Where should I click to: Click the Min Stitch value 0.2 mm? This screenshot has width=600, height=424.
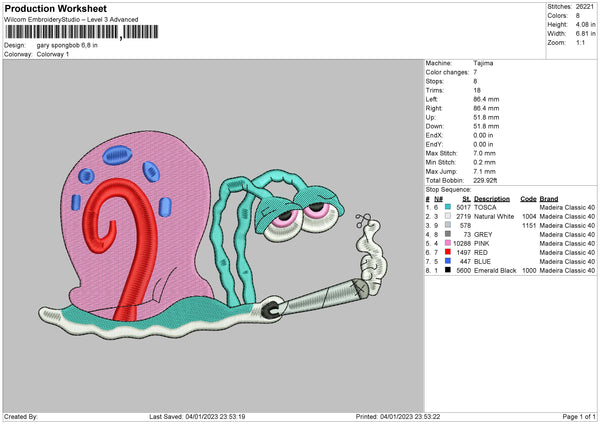(484, 162)
